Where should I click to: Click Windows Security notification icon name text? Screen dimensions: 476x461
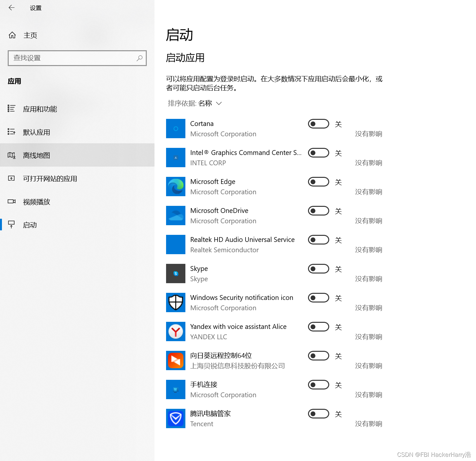coord(242,298)
